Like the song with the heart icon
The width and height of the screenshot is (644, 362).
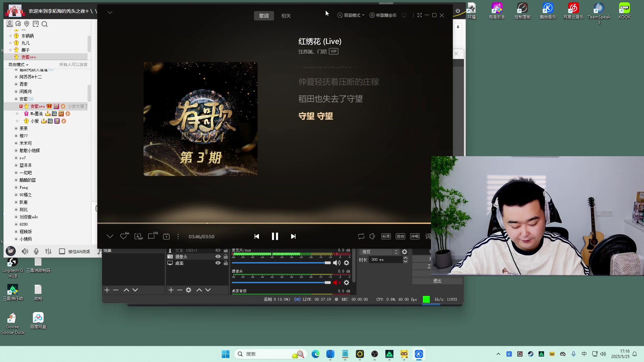pos(123,236)
